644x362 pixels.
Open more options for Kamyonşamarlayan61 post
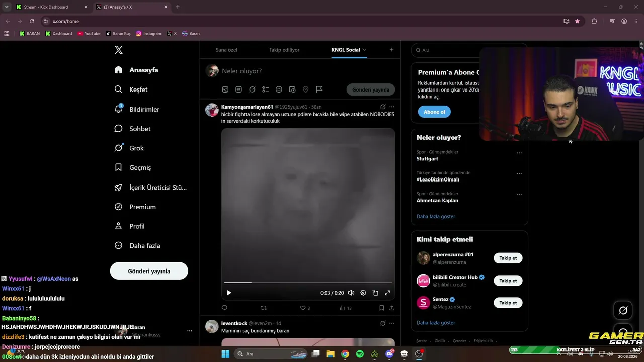(392, 107)
